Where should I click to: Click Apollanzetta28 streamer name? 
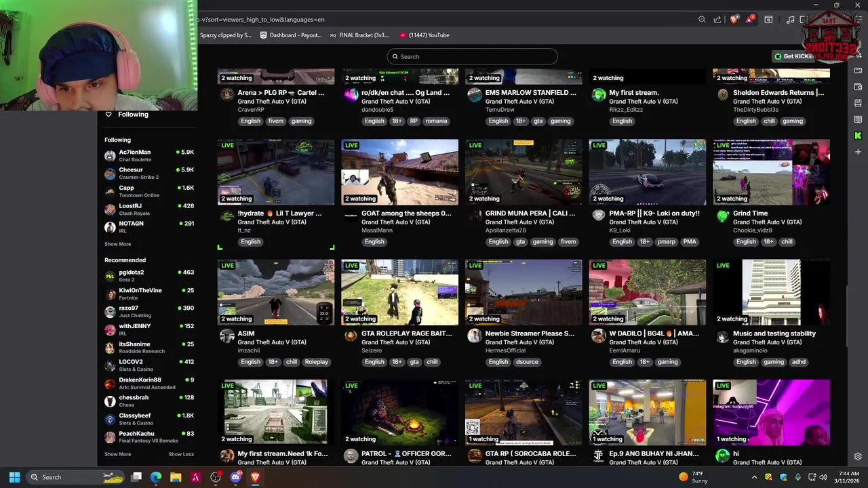(x=506, y=230)
